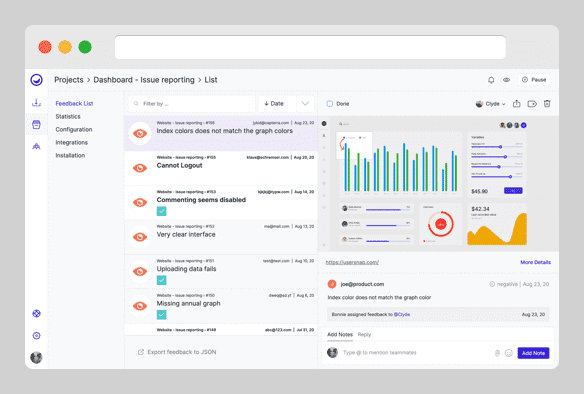Click the share upload icon

pyautogui.click(x=517, y=104)
